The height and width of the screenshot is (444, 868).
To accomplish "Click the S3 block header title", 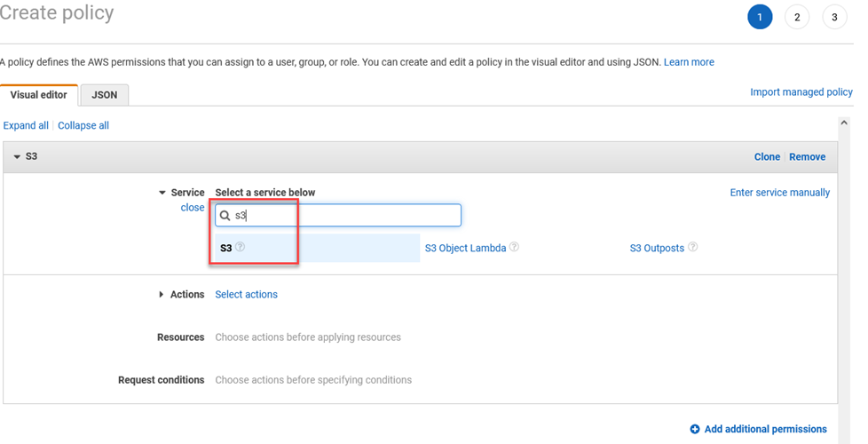I will [x=32, y=156].
